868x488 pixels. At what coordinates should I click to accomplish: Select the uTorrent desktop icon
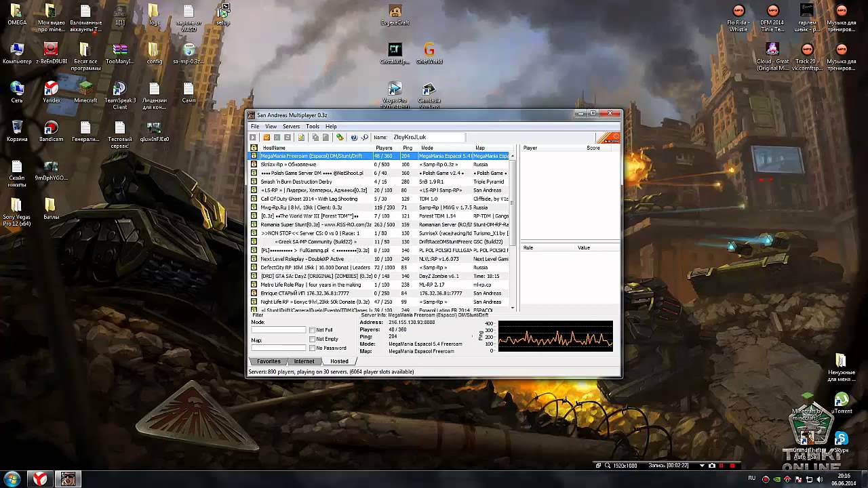[842, 403]
